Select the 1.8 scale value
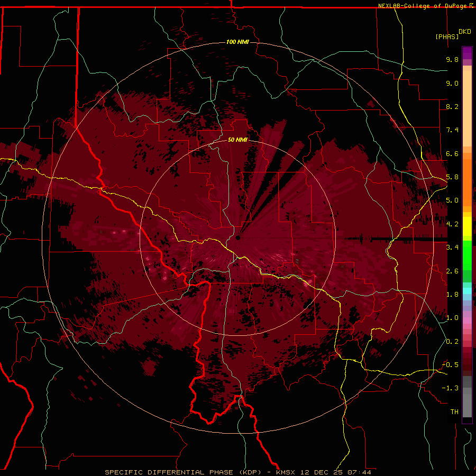This screenshot has width=476, height=476. 452,295
